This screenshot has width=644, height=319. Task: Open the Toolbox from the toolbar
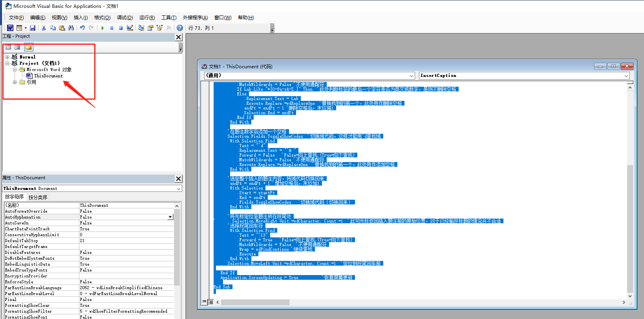point(168,28)
